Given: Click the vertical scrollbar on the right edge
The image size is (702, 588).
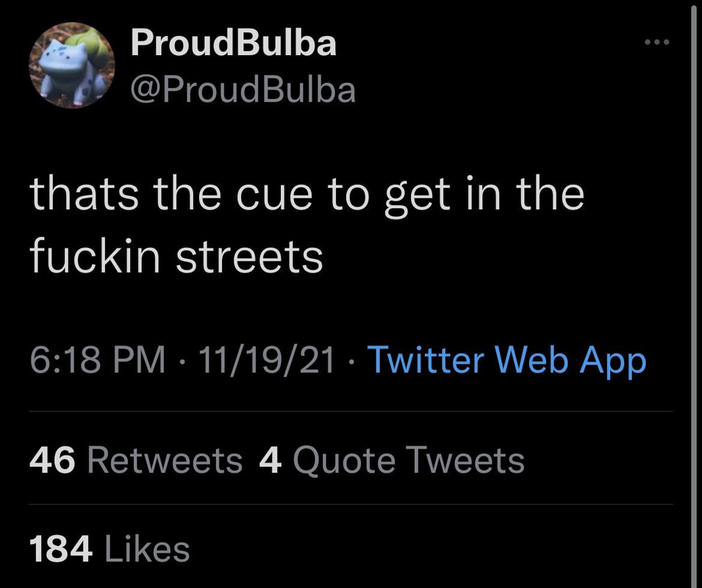Looking at the screenshot, I should (693, 294).
